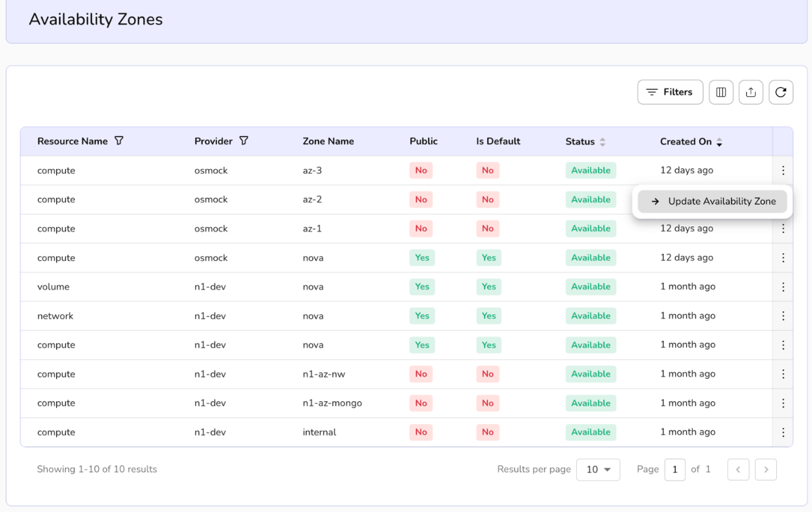
Task: Go to the next results page
Action: click(x=766, y=469)
